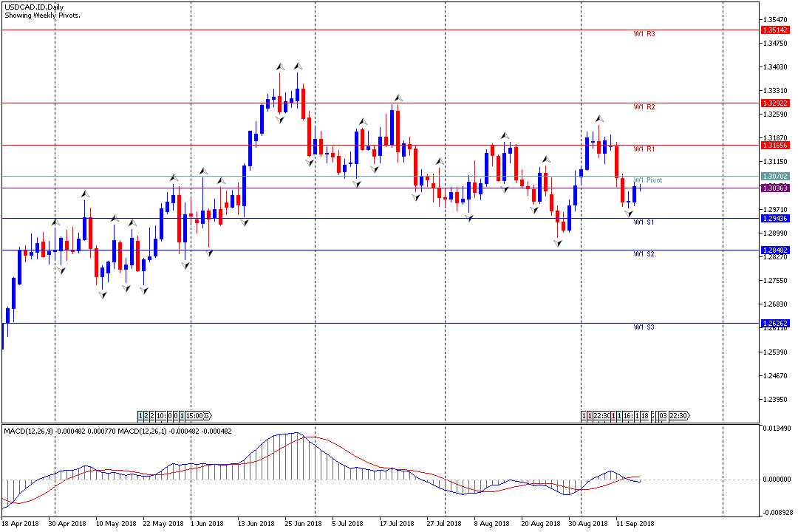
Task: Select the W1 R2 resistance line label
Action: (x=644, y=107)
